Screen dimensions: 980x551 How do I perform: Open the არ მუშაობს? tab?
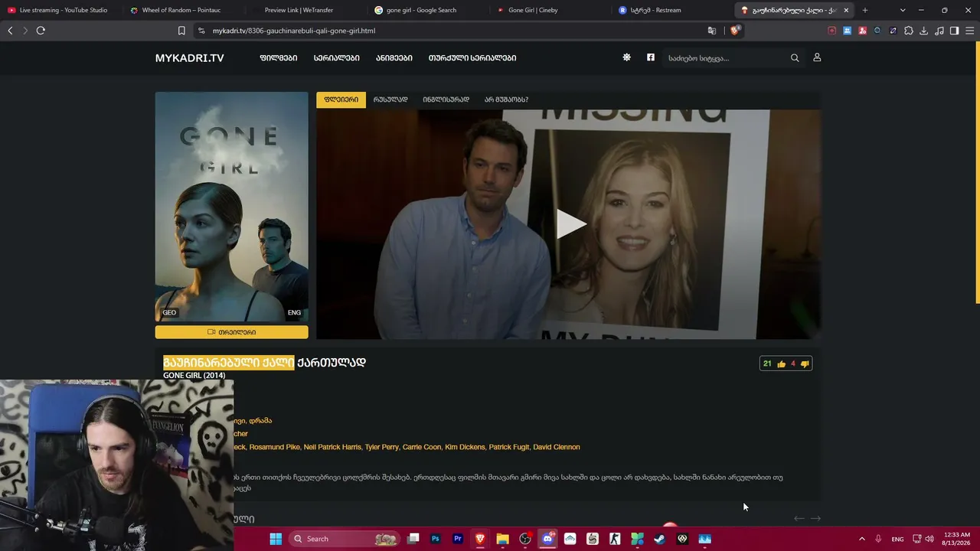click(x=506, y=99)
